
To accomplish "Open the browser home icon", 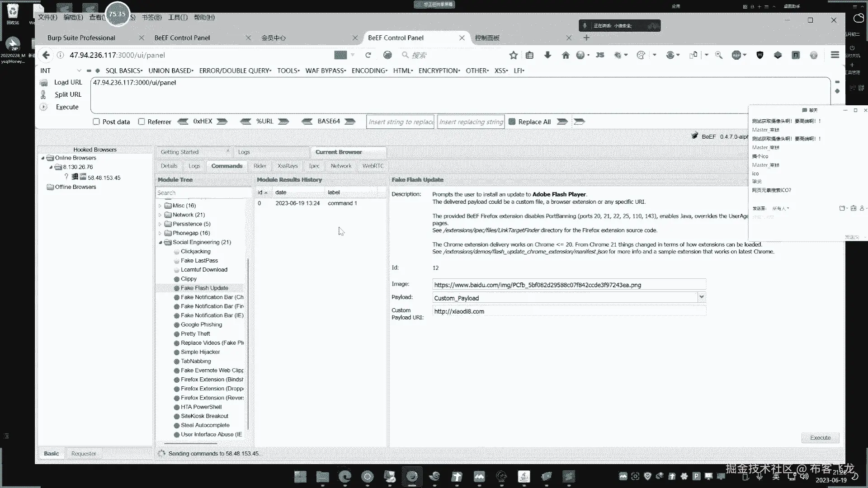I will pyautogui.click(x=565, y=55).
